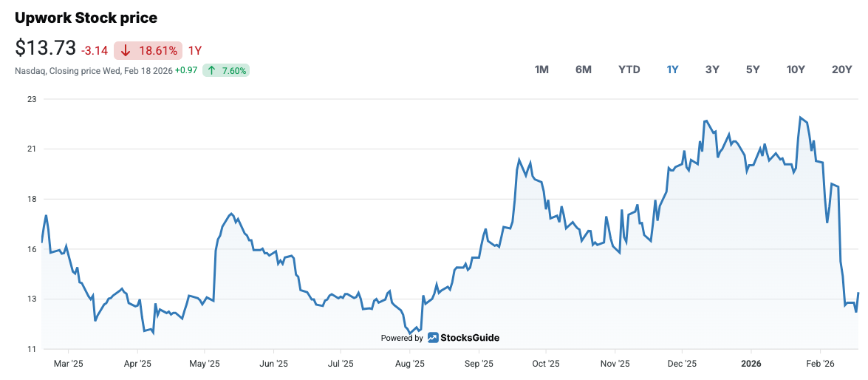This screenshot has width=868, height=380.
Task: Click the +0.97 daily change value
Action: pos(186,70)
